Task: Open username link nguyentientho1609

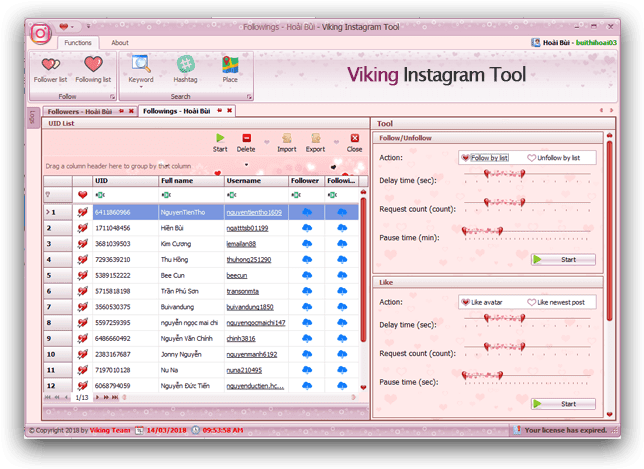Action: [x=254, y=212]
